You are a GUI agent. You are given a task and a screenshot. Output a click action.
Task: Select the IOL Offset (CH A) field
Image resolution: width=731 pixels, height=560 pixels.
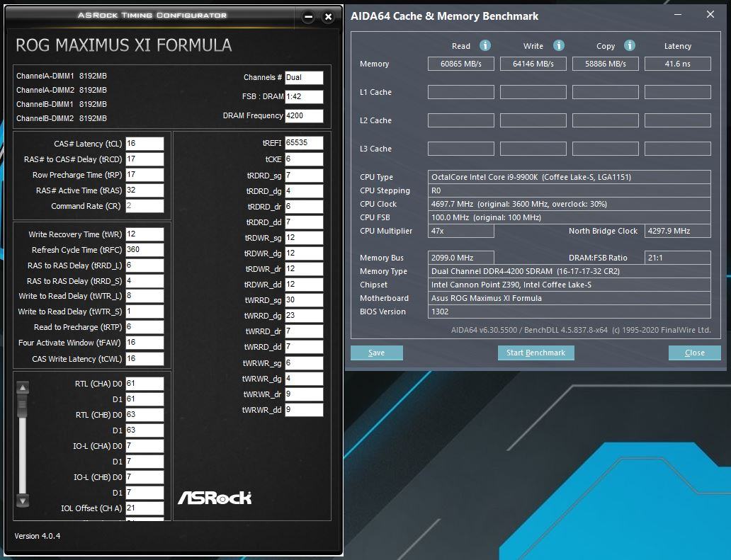pos(144,508)
